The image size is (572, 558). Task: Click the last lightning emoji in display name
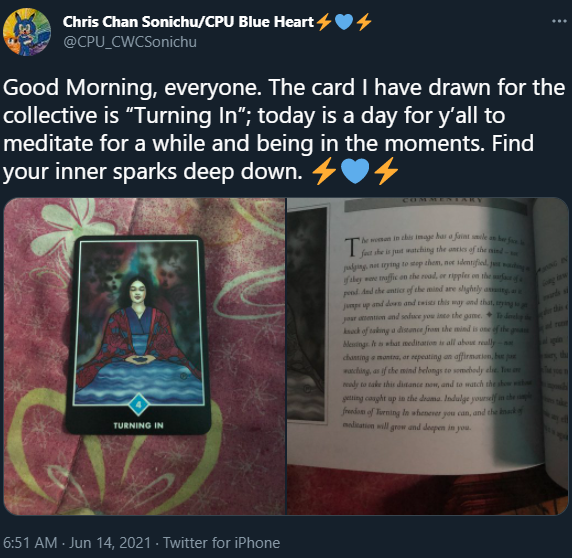(x=364, y=22)
